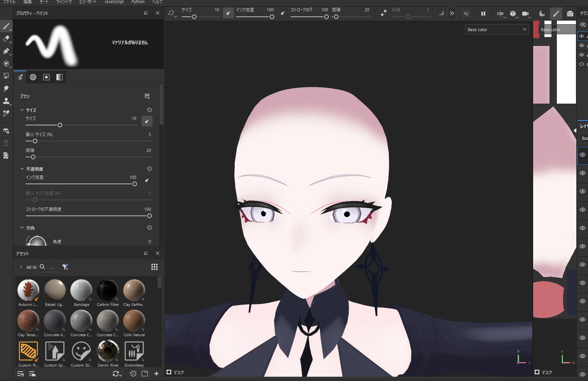Open the JavaScript menu
This screenshot has height=381, width=588.
point(114,2)
